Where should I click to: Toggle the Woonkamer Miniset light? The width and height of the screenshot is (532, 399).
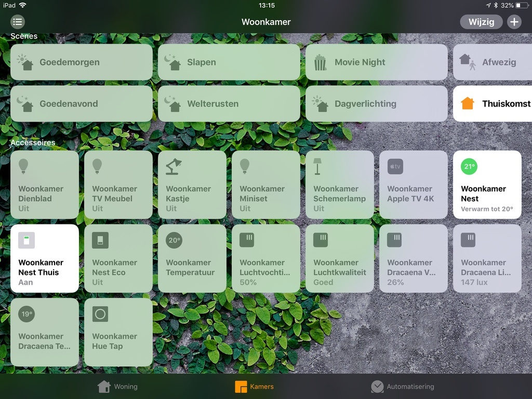pos(266,185)
